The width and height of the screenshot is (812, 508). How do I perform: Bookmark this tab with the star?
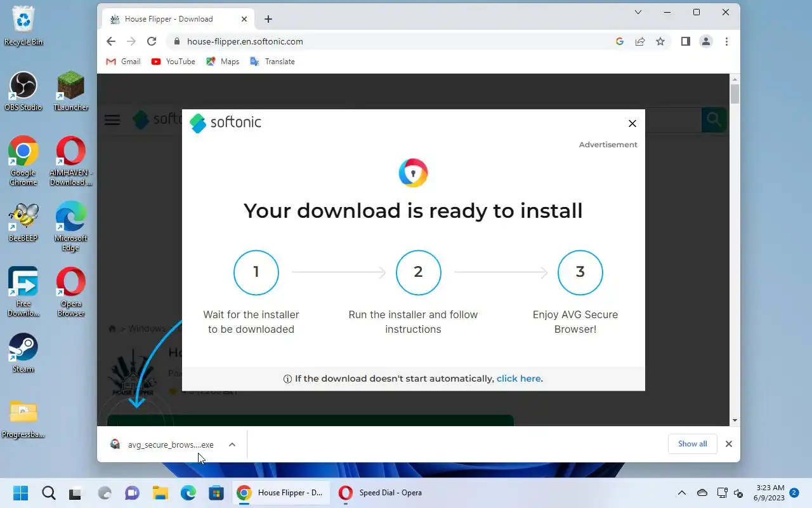660,41
